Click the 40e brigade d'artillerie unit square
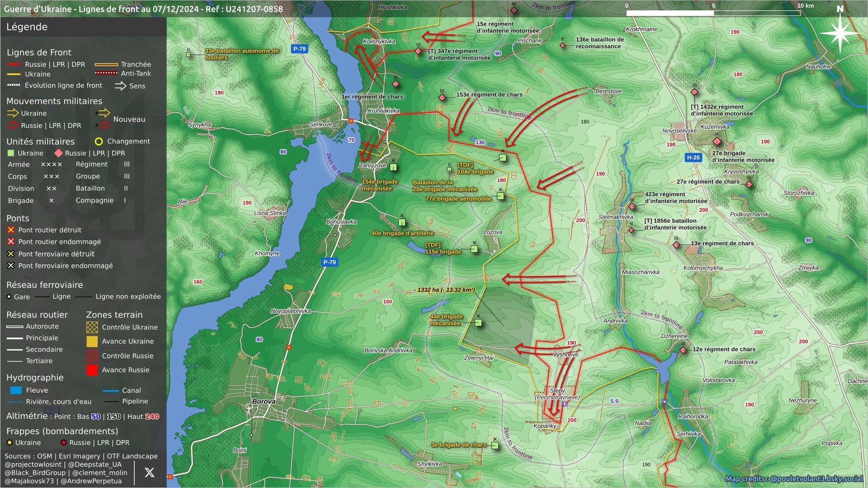The image size is (868, 488). pyautogui.click(x=402, y=222)
